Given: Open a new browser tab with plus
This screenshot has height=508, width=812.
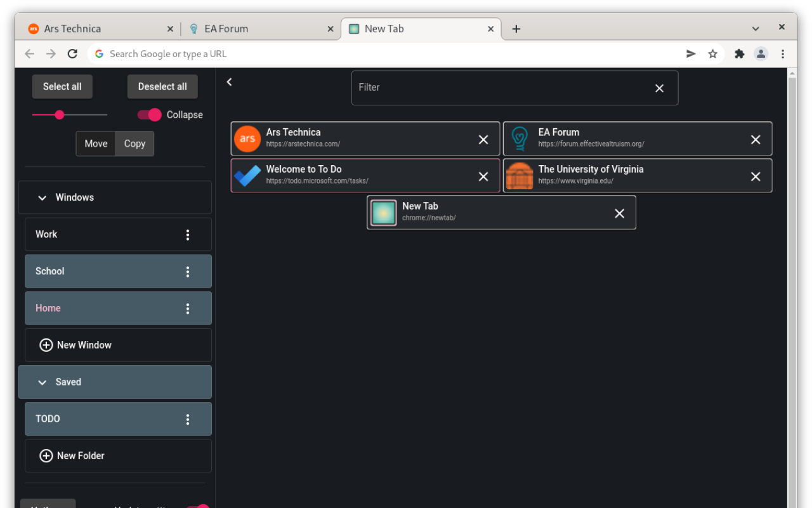Looking at the screenshot, I should [516, 29].
